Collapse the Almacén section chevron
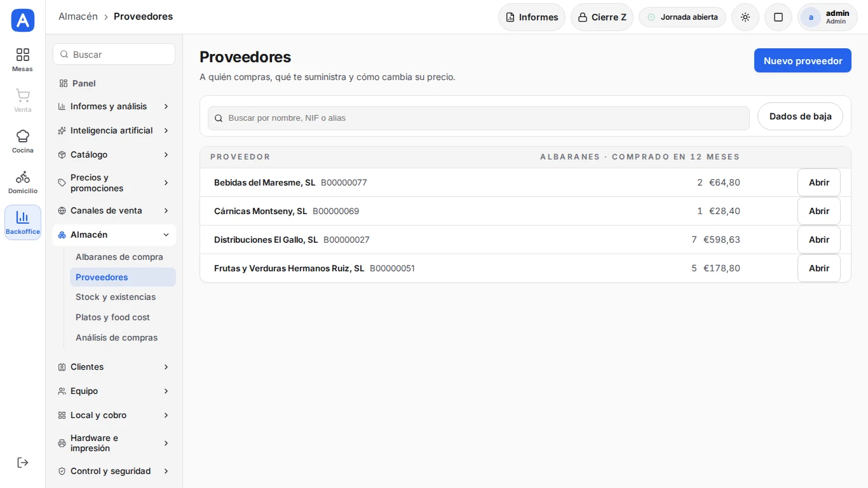Image resolution: width=868 pixels, height=488 pixels. pyautogui.click(x=166, y=234)
